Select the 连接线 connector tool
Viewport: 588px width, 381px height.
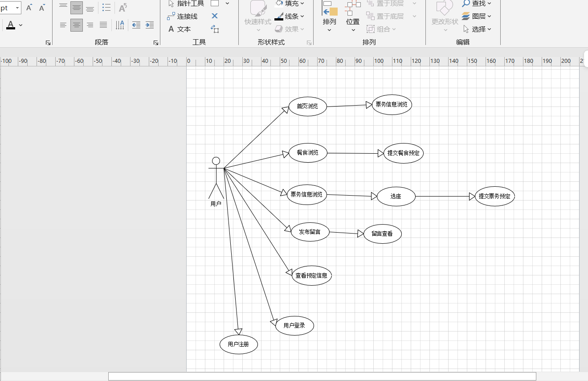pos(182,16)
